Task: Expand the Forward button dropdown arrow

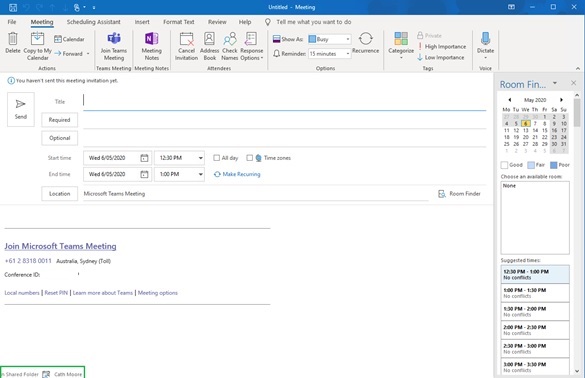Action: 88,54
